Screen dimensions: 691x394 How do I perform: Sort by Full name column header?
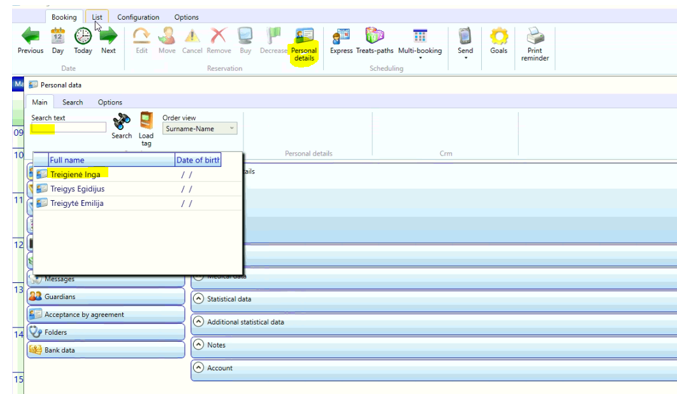point(111,160)
